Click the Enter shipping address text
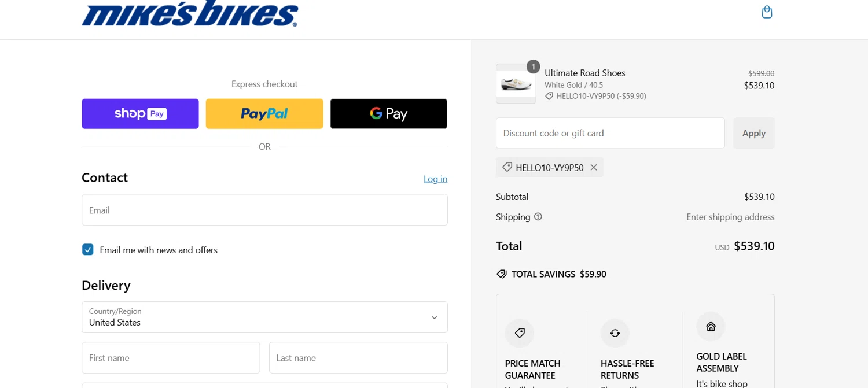Viewport: 868px width, 388px height. pyautogui.click(x=730, y=217)
